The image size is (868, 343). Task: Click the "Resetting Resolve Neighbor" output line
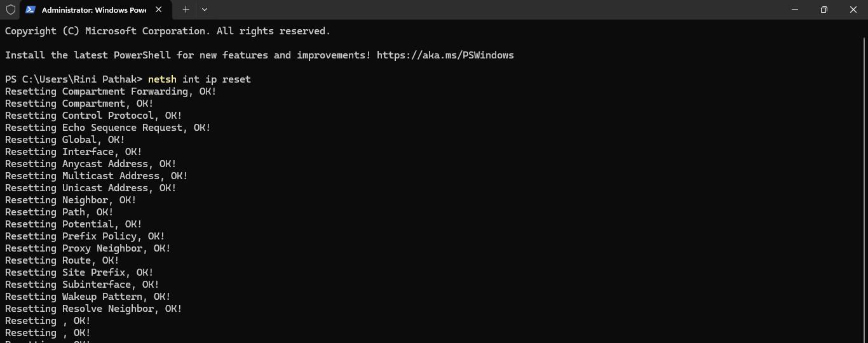coord(93,309)
